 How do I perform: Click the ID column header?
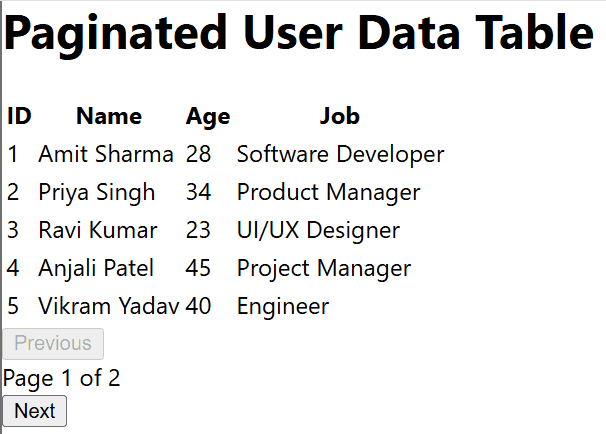pyautogui.click(x=19, y=116)
